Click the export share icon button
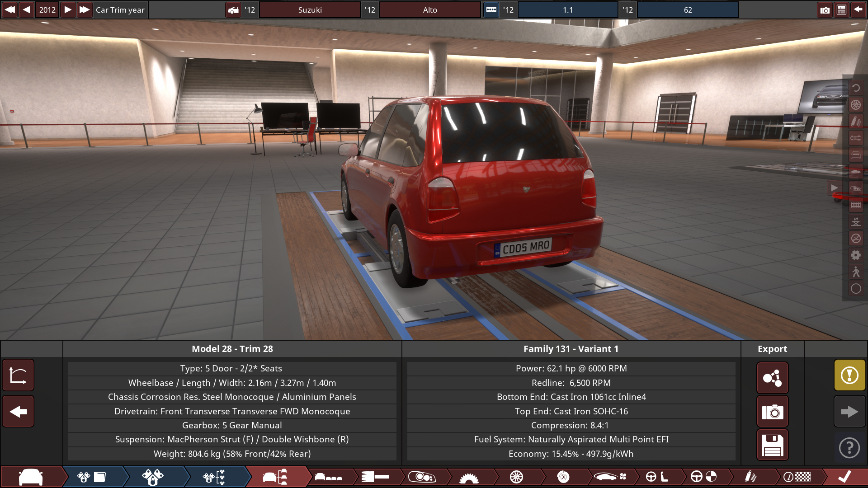 [772, 378]
